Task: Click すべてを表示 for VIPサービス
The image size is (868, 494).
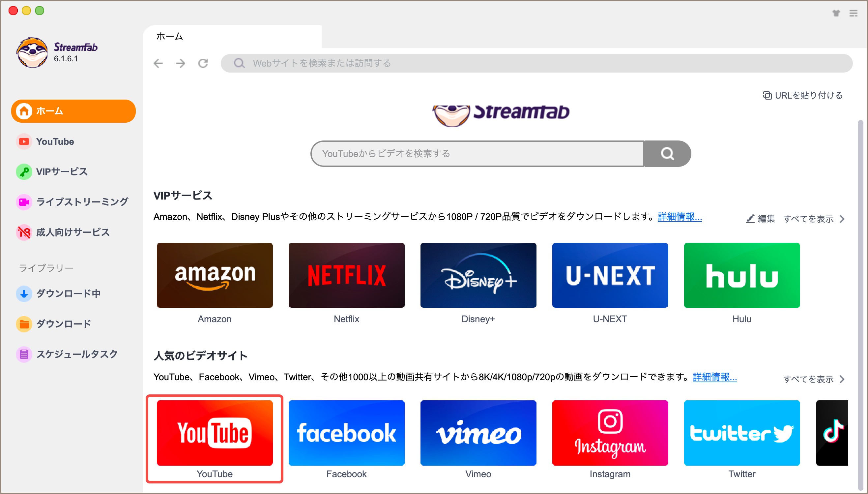Action: point(808,219)
